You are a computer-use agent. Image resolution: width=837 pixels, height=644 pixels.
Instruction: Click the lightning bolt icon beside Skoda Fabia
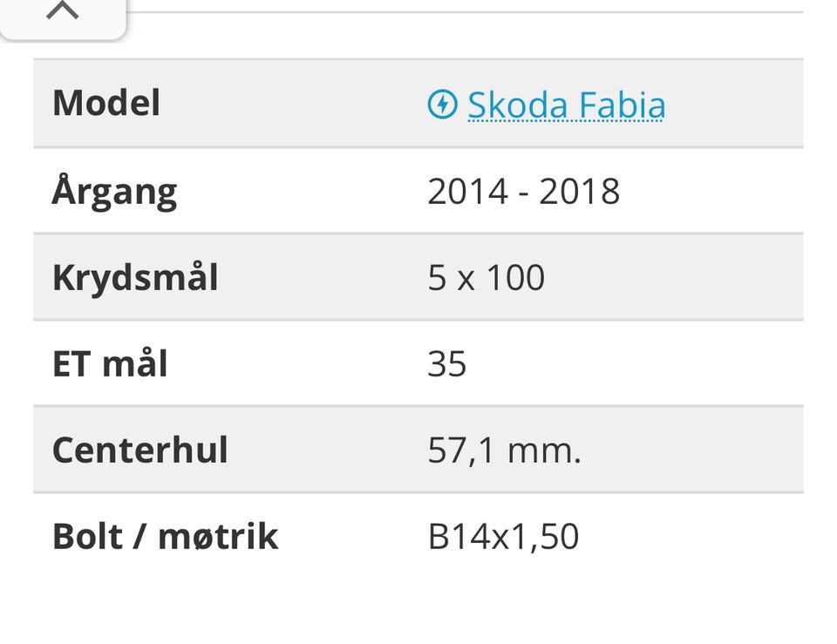click(442, 105)
